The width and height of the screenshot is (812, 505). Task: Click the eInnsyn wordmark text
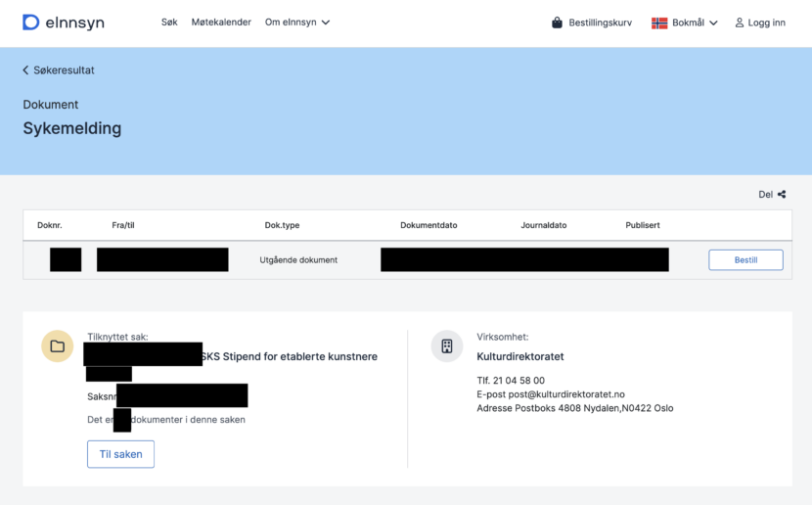75,23
